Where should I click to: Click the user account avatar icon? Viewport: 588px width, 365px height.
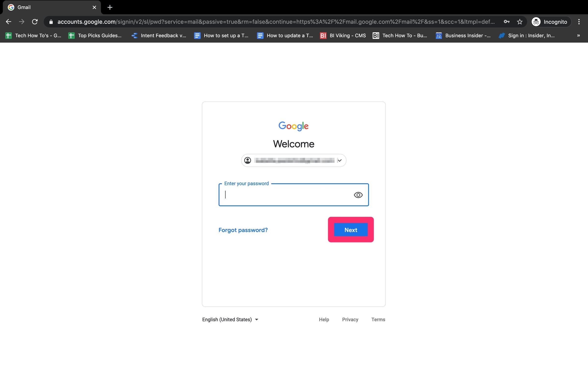click(248, 160)
